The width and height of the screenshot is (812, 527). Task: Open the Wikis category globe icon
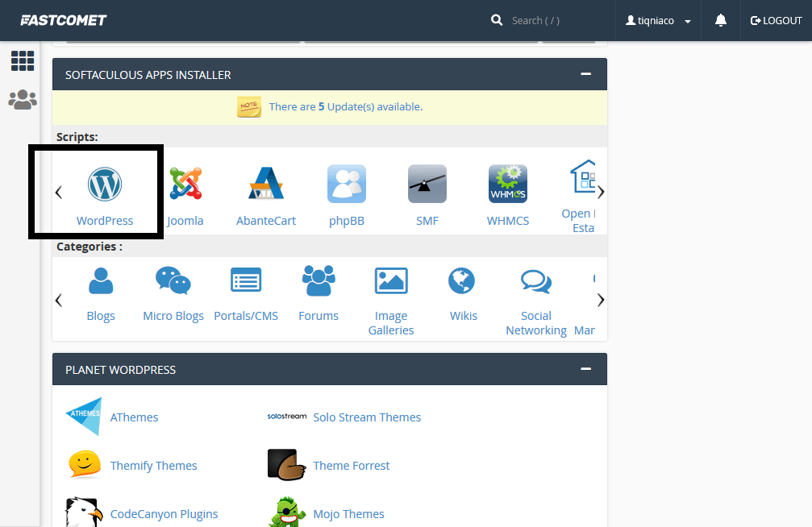[x=463, y=281]
